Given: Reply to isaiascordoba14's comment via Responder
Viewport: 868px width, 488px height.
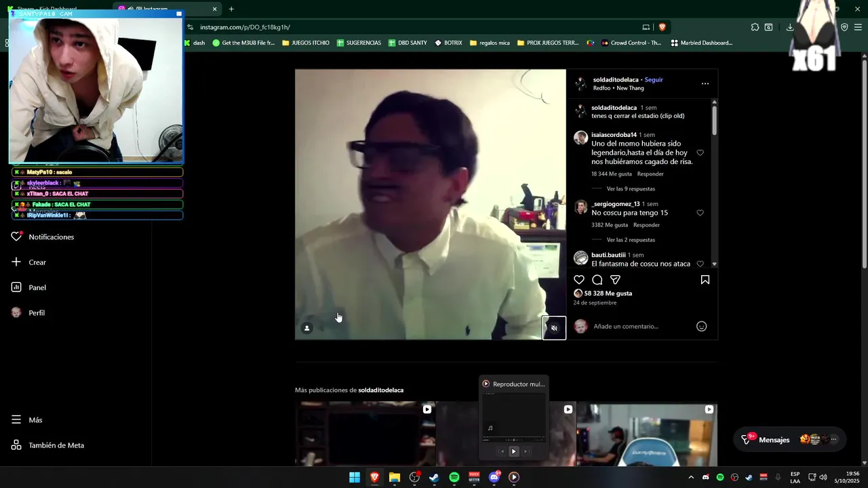Looking at the screenshot, I should tap(650, 174).
